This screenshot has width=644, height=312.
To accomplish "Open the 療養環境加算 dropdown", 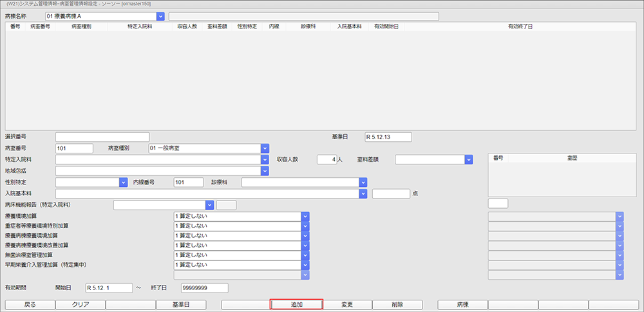I will click(306, 216).
